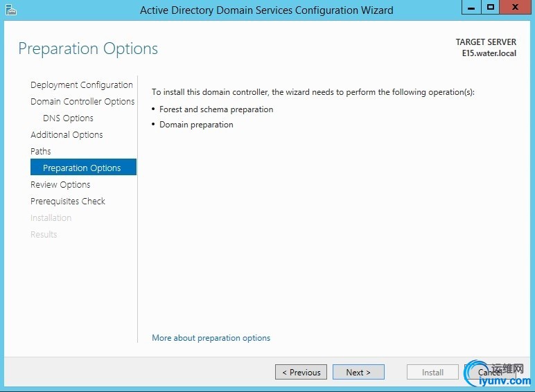Select DNS Options in sidebar
Viewport: 535px width, 392px height.
click(x=68, y=118)
